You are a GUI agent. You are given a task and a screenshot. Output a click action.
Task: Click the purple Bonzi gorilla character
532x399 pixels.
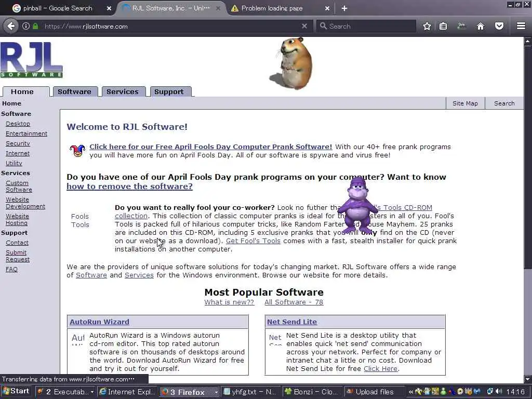point(357,205)
